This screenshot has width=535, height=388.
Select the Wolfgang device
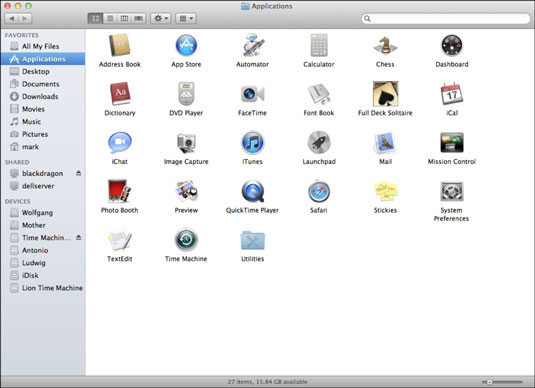[x=43, y=213]
